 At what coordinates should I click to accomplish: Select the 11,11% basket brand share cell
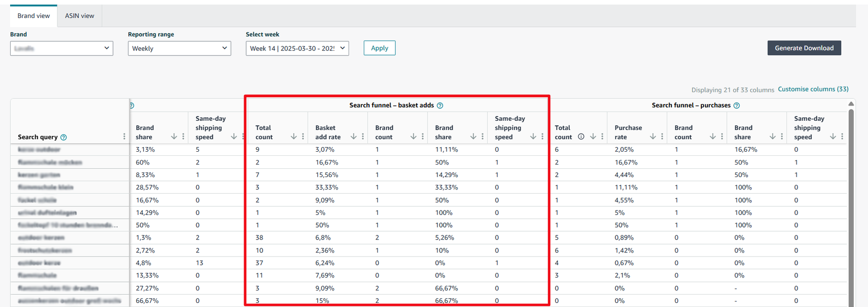click(446, 149)
